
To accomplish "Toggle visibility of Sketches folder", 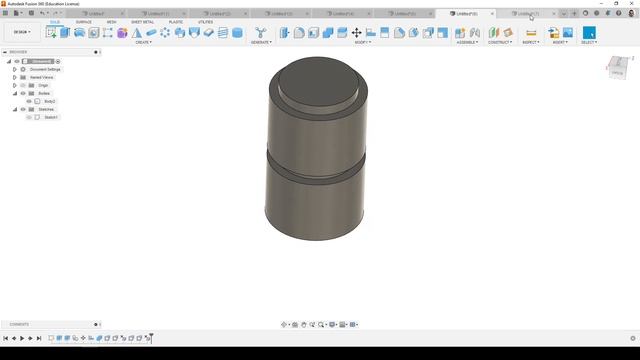I will 23,109.
